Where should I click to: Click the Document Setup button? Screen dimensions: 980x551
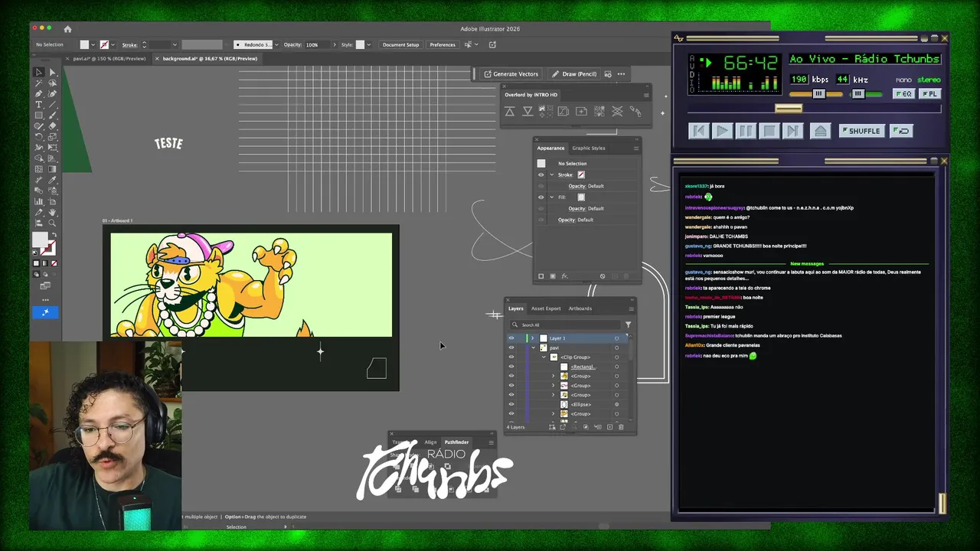401,44
